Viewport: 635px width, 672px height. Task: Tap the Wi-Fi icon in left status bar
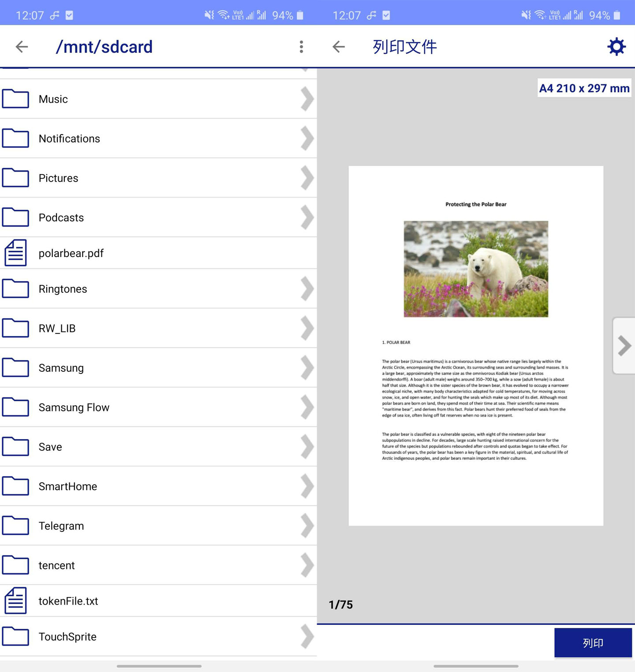pyautogui.click(x=224, y=15)
